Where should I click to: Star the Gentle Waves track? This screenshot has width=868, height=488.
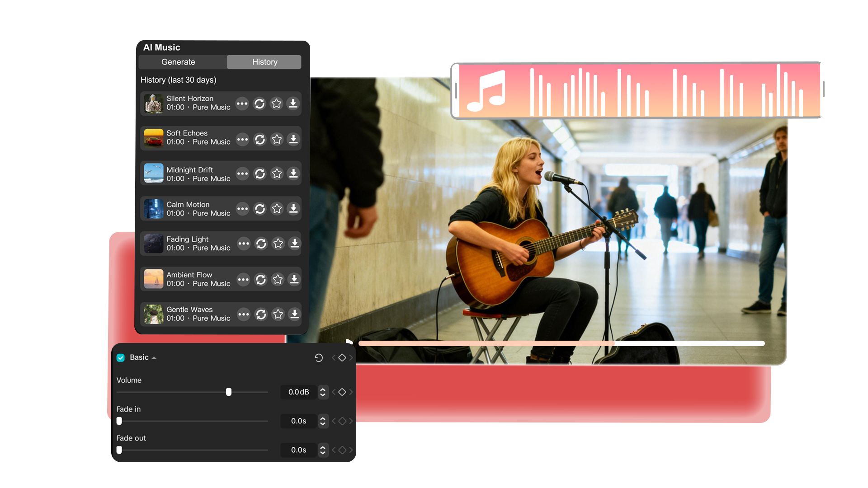(278, 314)
